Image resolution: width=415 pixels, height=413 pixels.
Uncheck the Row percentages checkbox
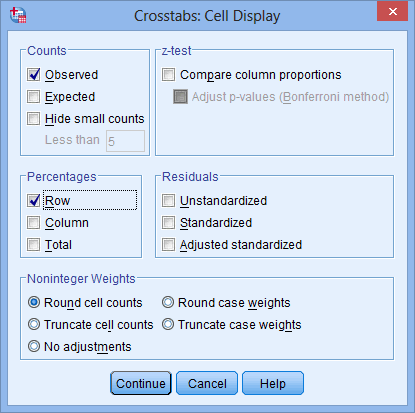coord(34,201)
